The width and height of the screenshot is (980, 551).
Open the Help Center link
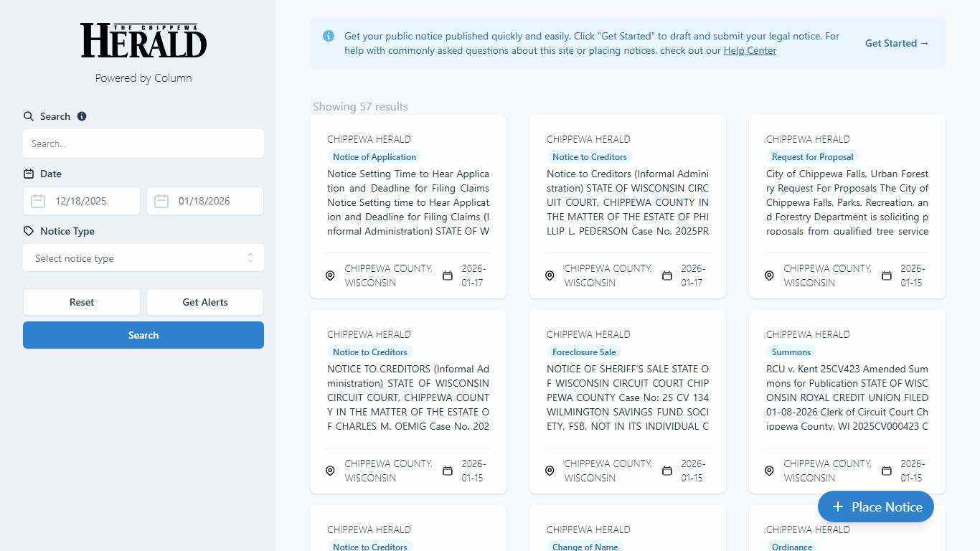(750, 50)
